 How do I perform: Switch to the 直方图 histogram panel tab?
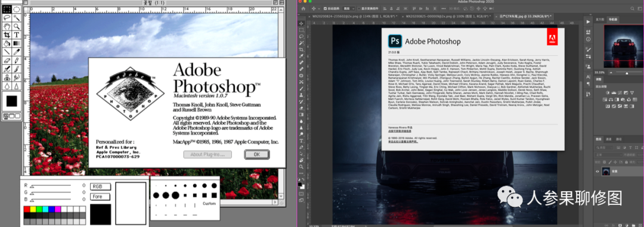click(600, 19)
